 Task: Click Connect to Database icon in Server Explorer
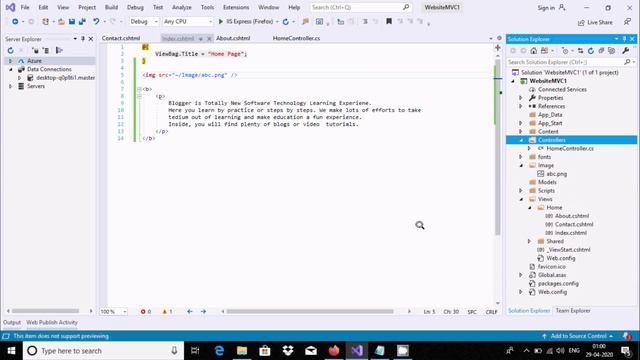[x=36, y=50]
